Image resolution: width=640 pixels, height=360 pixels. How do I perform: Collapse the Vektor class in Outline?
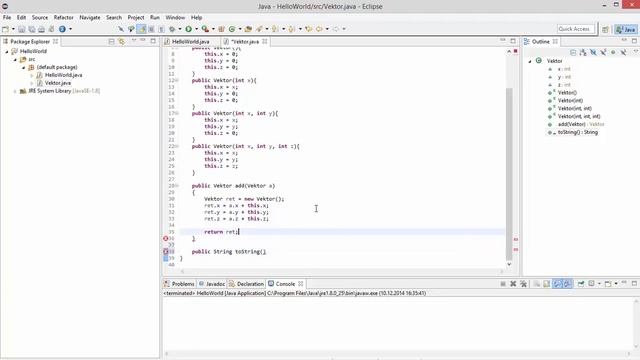[x=530, y=61]
